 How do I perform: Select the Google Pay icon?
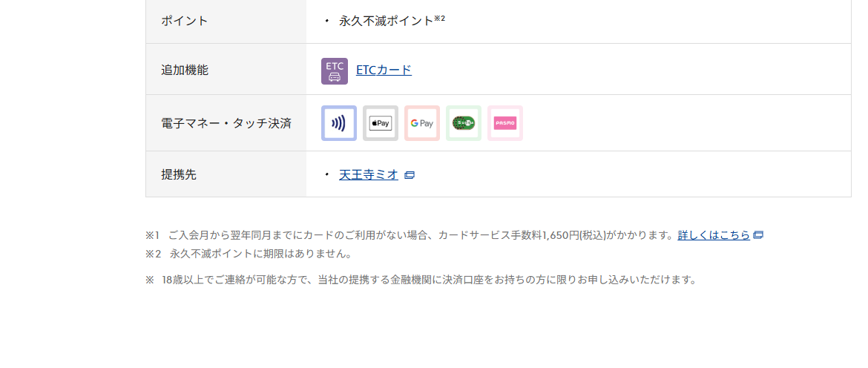coord(422,123)
